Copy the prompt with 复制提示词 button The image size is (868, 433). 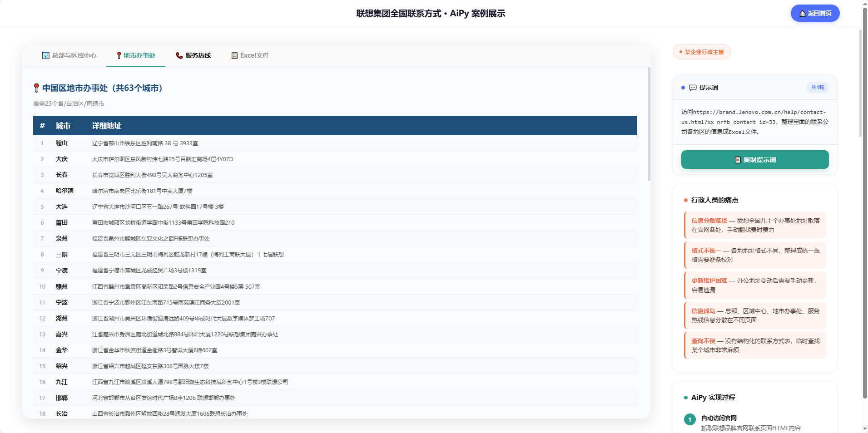[x=755, y=160]
